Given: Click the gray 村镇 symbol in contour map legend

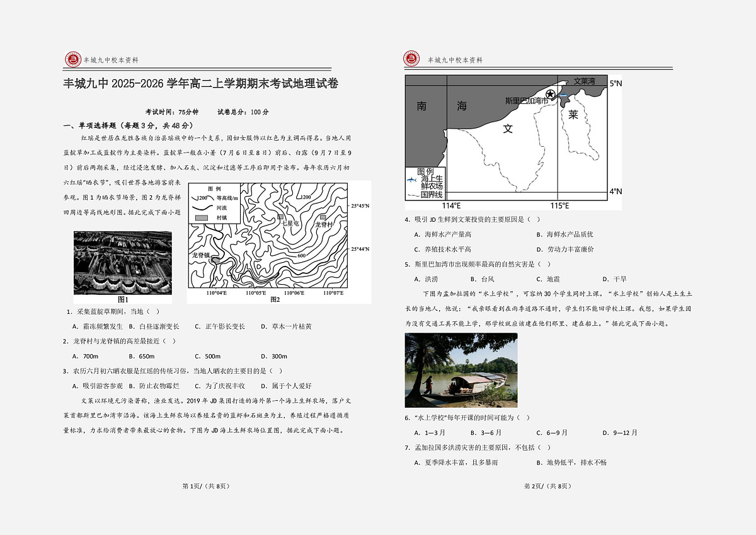Looking at the screenshot, I should tap(200, 217).
